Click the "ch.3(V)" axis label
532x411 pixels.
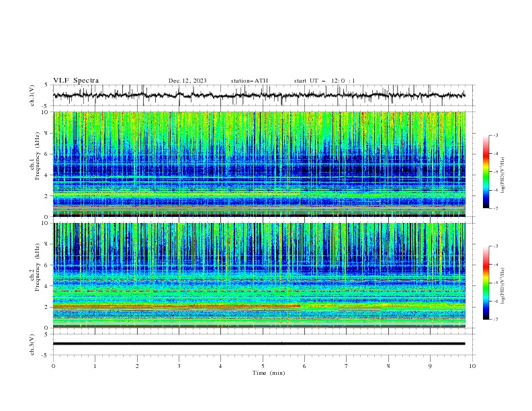click(x=32, y=345)
